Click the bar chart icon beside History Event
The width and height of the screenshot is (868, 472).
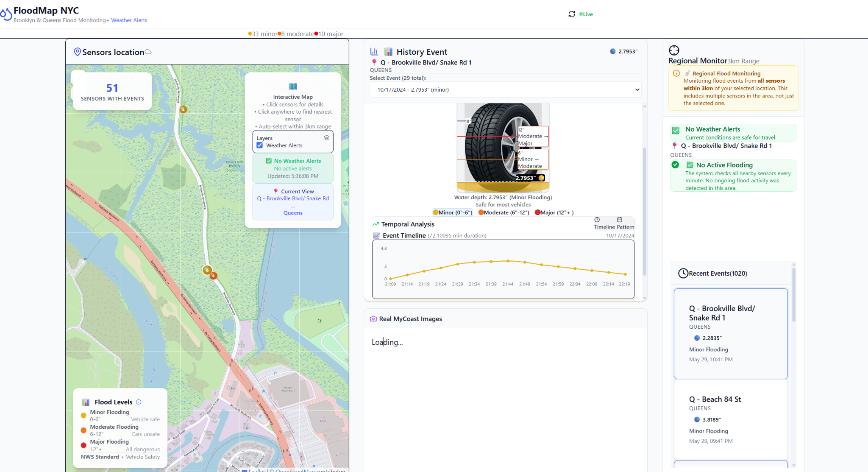click(374, 51)
